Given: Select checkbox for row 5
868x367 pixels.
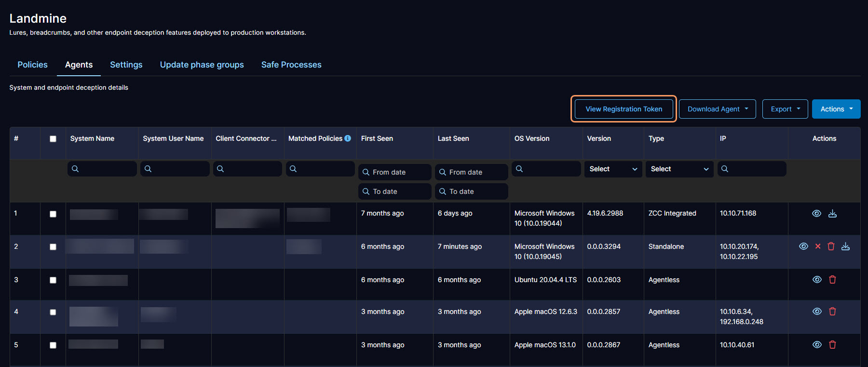Looking at the screenshot, I should (x=53, y=345).
